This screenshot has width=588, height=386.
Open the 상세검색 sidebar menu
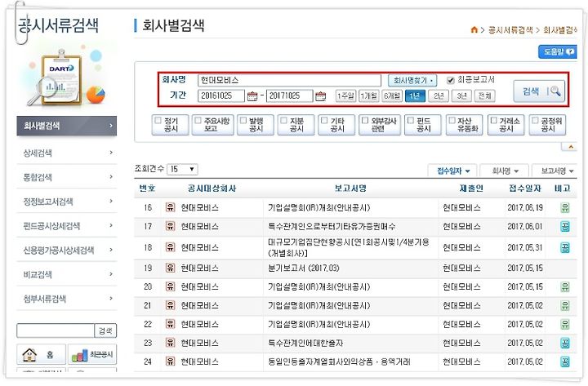pyautogui.click(x=67, y=153)
